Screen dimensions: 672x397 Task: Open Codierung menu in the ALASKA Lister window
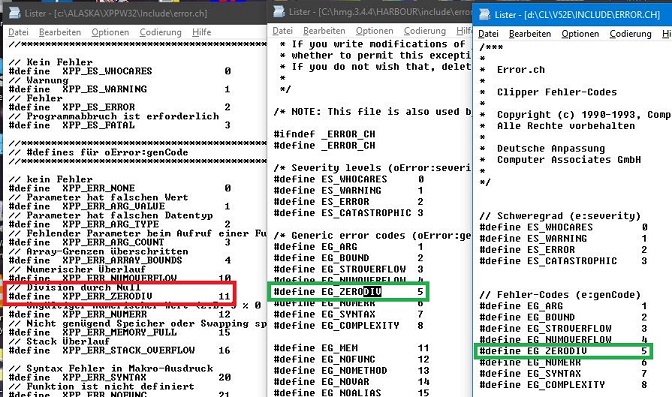click(160, 32)
